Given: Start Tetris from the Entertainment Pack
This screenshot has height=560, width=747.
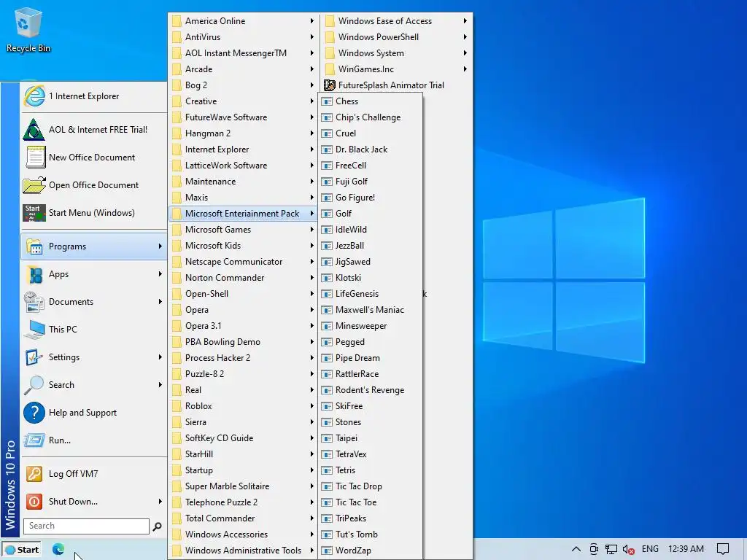Looking at the screenshot, I should point(371,470).
